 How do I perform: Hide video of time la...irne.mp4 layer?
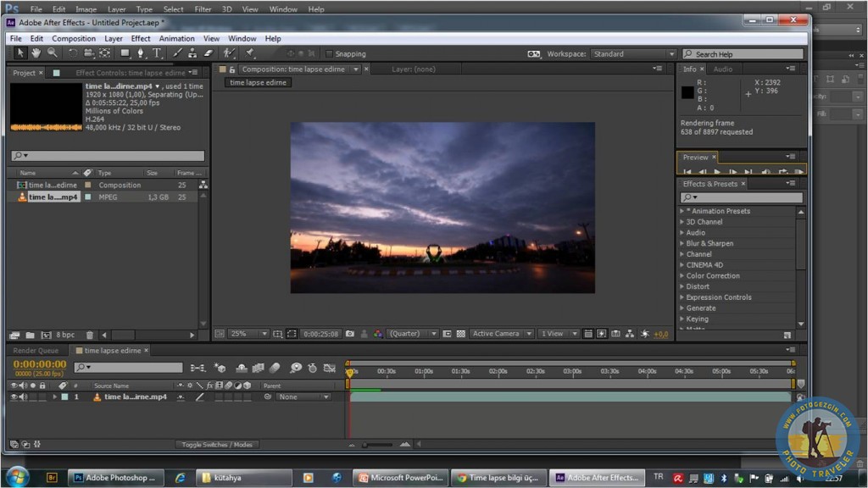point(14,396)
